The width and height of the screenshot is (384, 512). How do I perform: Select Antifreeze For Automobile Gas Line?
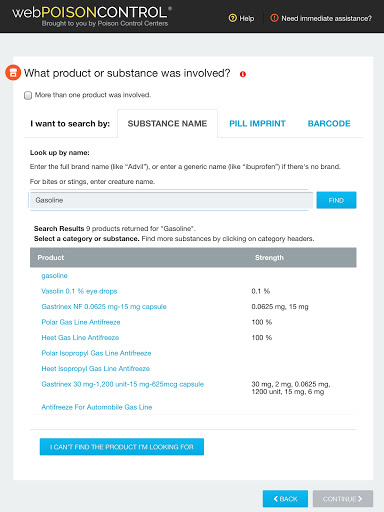tap(97, 407)
